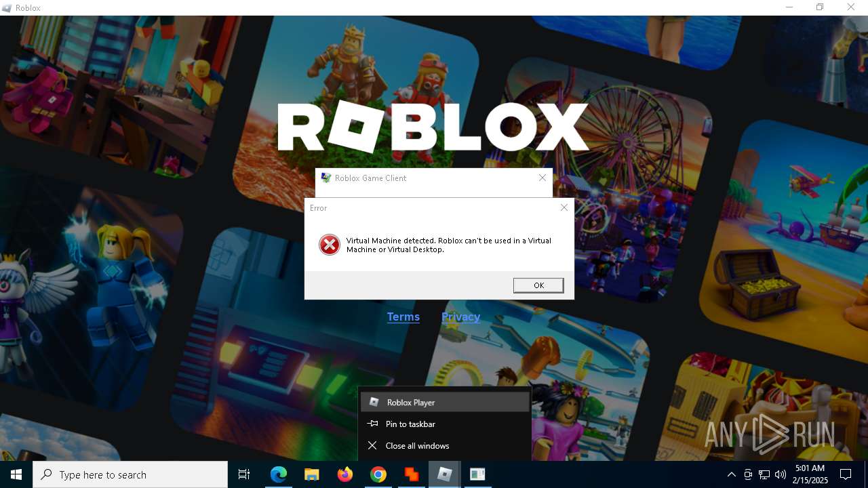This screenshot has width=868, height=488.
Task: Click the Roblox icon in the title bar
Action: pyautogui.click(x=7, y=7)
